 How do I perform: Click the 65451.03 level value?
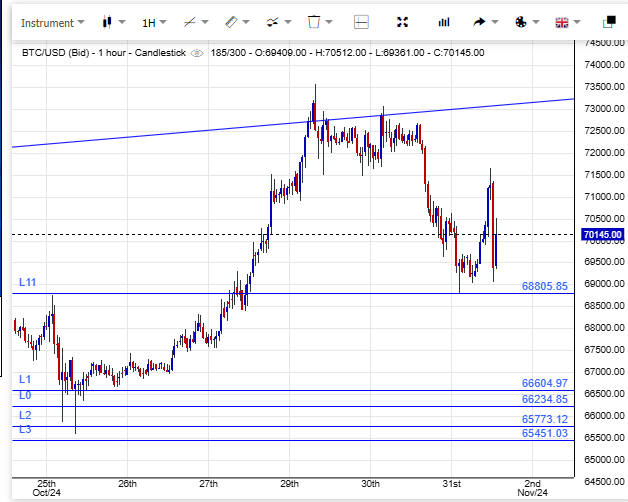pos(545,433)
